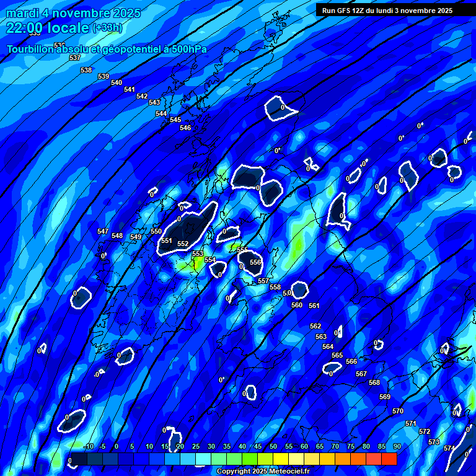Click the 550 geopotential contour label
Image resolution: width=476 pixels, height=476 pixels.
click(x=156, y=231)
